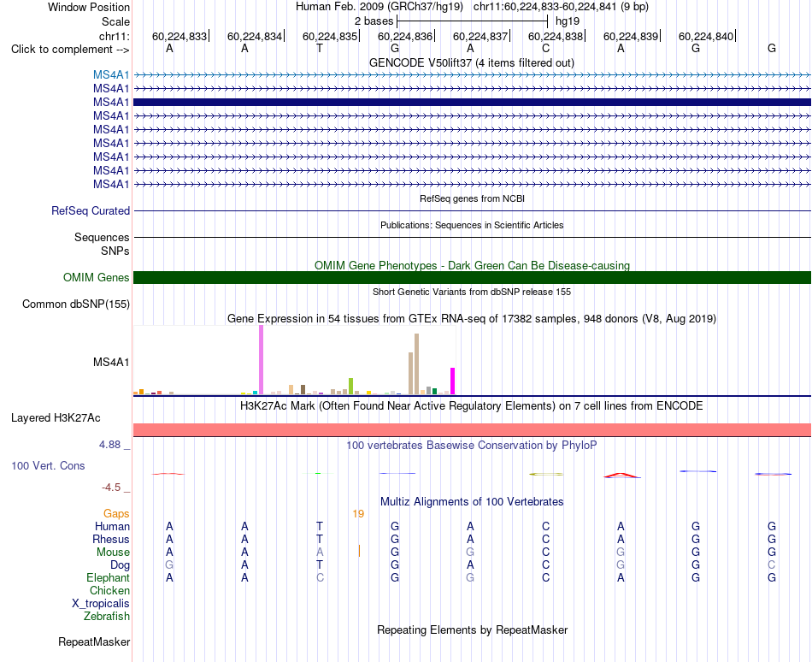Click the light-blue MS4A1 transcript label
812x662 pixels.
tap(111, 75)
